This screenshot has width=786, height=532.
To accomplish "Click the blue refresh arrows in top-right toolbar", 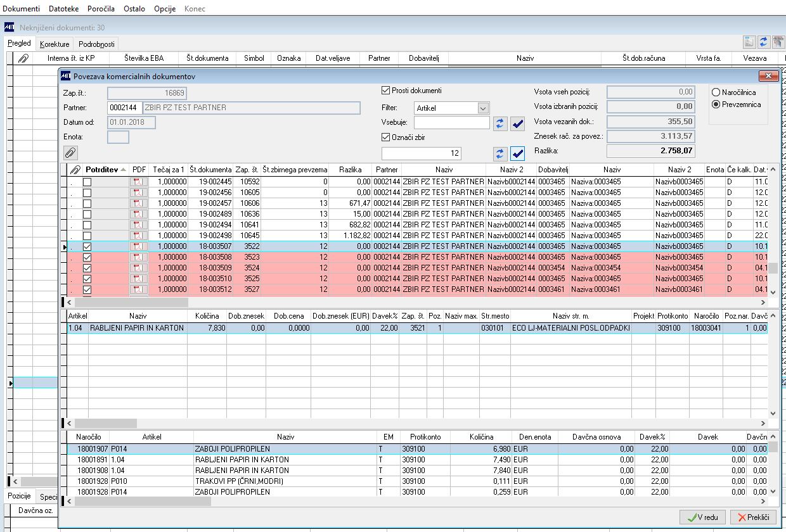I will [764, 42].
